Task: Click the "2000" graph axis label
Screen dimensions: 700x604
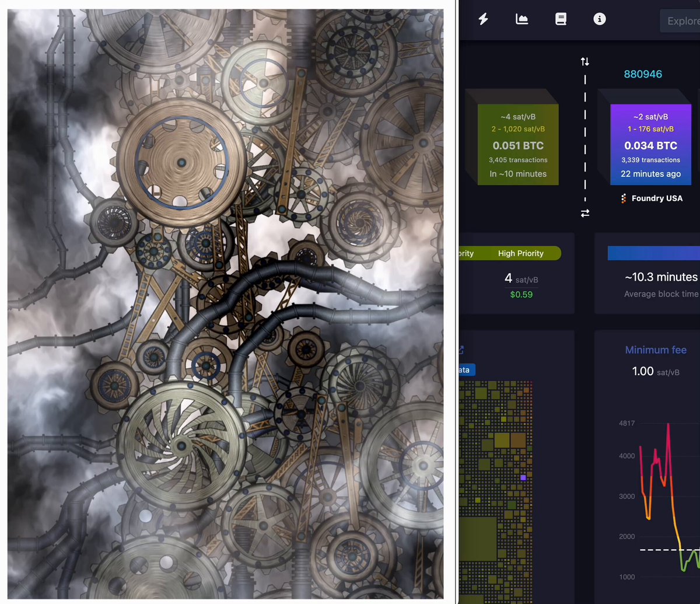Action: pyautogui.click(x=627, y=537)
